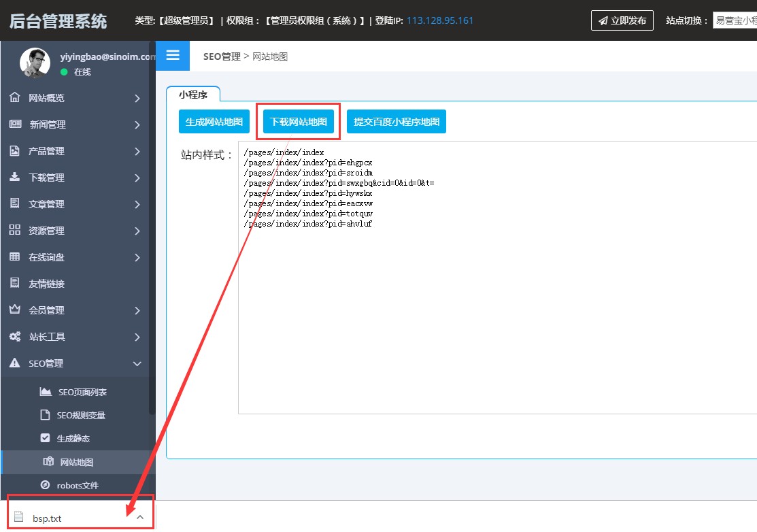This screenshot has height=532, width=757.
Task: Open SEO页面列表 in the sidebar
Action: [x=82, y=392]
